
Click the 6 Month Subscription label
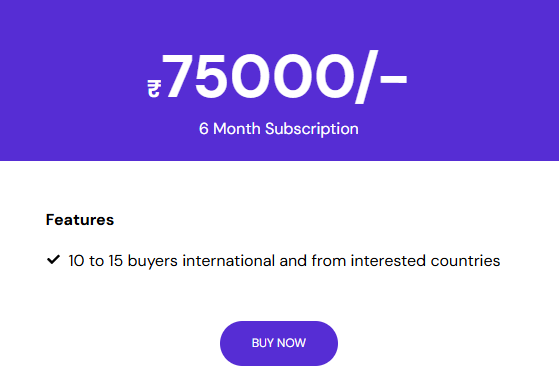pyautogui.click(x=279, y=129)
